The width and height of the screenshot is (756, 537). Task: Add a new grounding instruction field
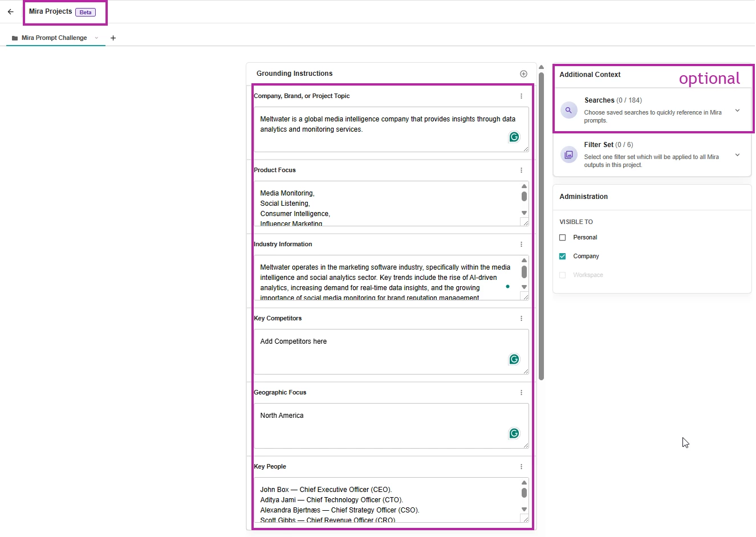pyautogui.click(x=523, y=74)
